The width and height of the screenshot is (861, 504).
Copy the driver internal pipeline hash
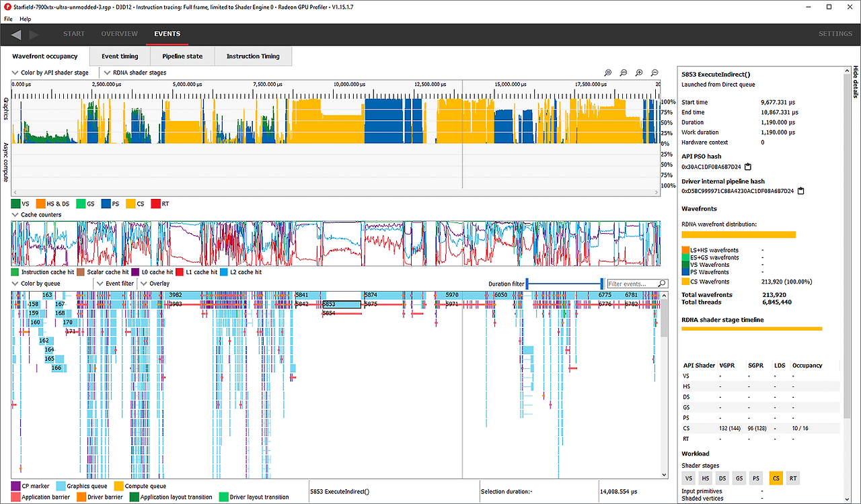click(x=800, y=191)
